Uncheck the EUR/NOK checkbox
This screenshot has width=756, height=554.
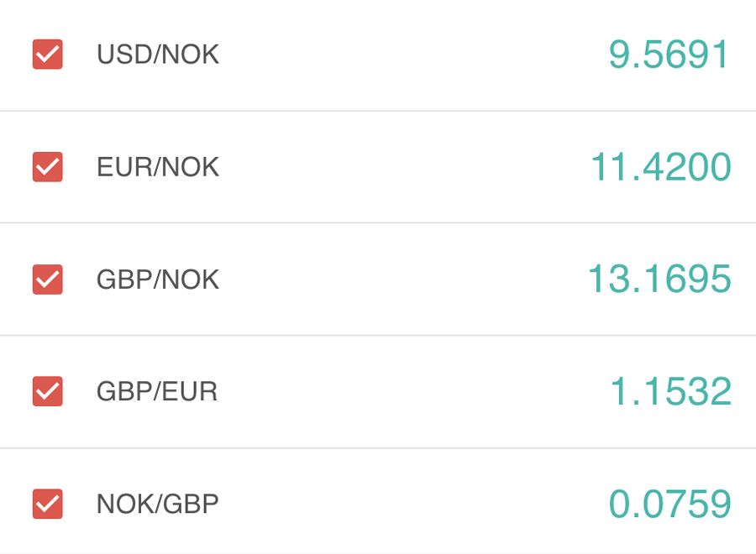48,167
